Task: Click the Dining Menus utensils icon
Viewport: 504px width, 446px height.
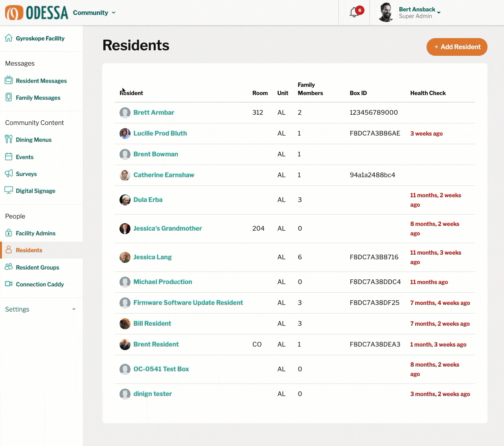Action: [9, 139]
